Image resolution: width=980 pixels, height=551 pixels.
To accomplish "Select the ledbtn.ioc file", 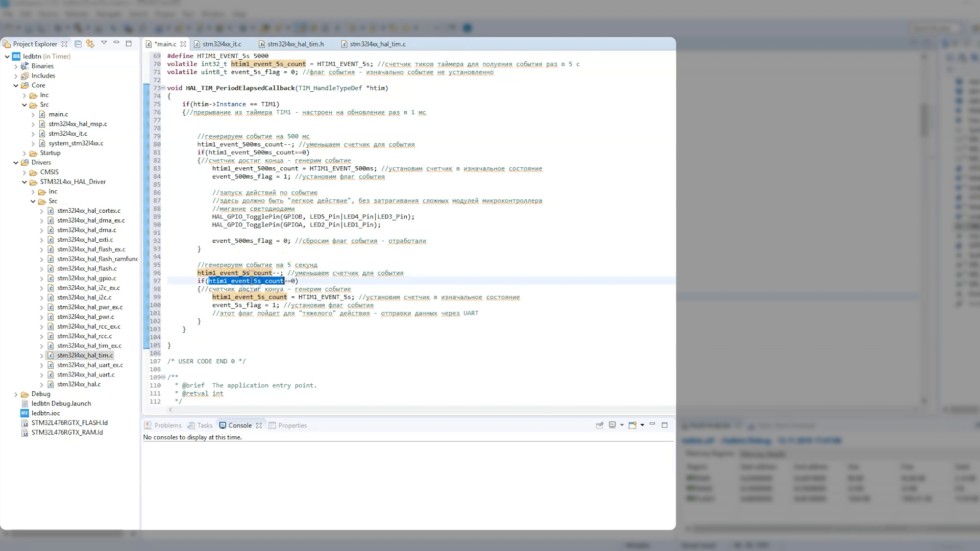I will point(45,413).
